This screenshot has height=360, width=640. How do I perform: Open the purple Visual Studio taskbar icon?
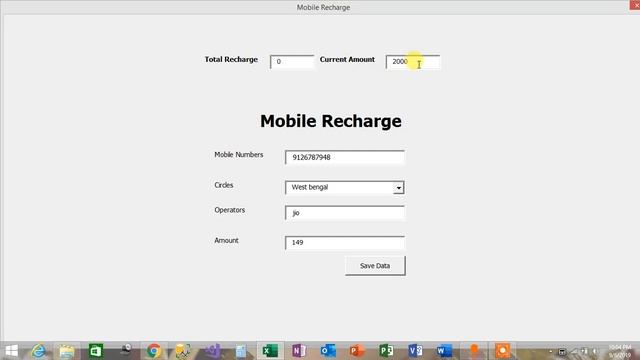[x=212, y=351]
